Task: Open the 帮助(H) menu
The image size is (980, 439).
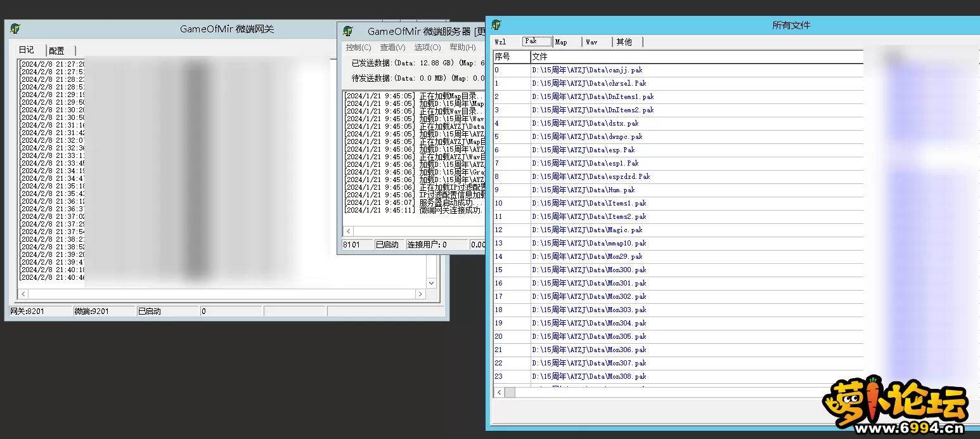Action: (462, 48)
